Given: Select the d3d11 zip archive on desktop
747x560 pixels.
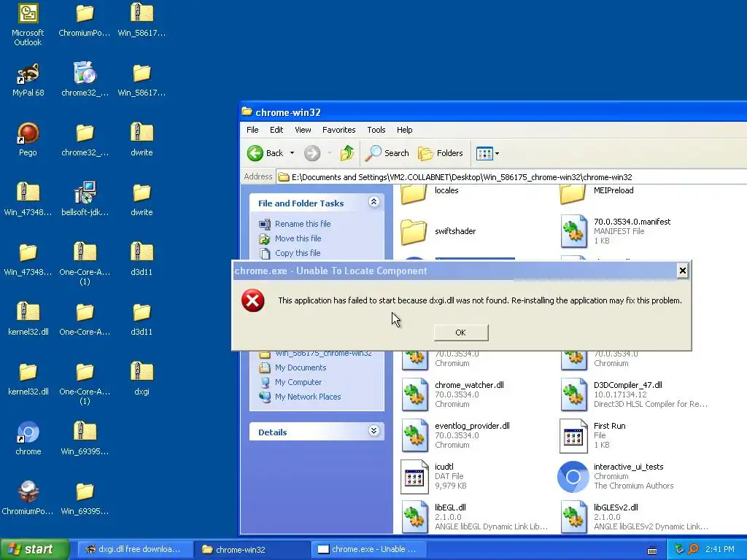Looking at the screenshot, I should tap(142, 259).
